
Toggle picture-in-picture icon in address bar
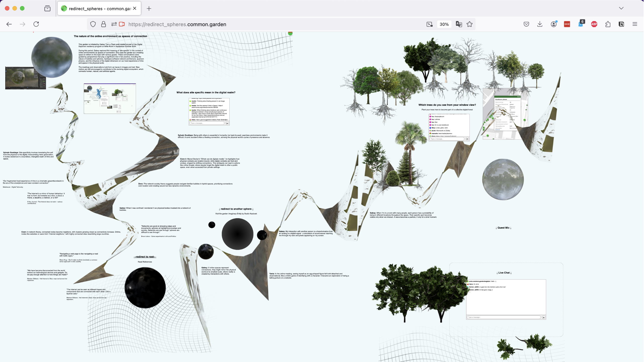click(429, 24)
